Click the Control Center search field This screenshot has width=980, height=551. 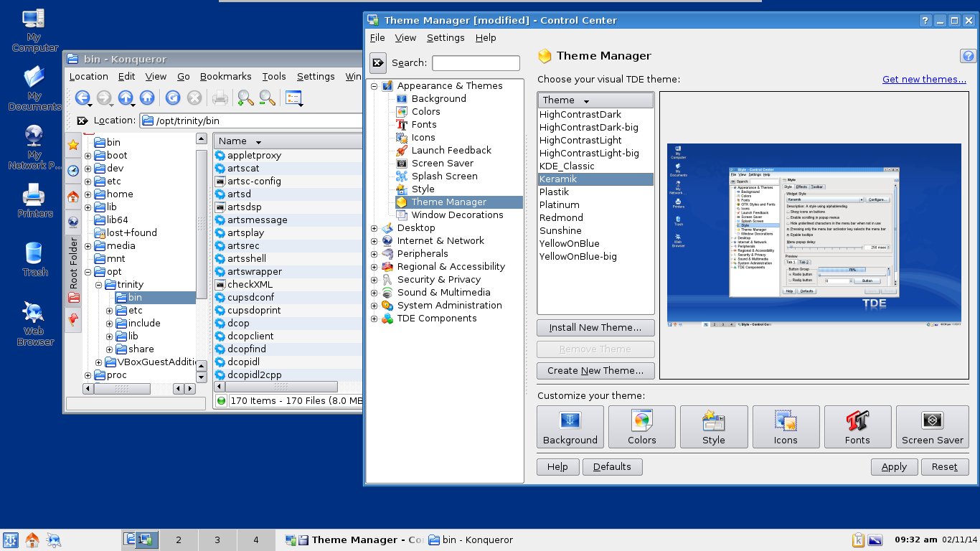tap(476, 63)
